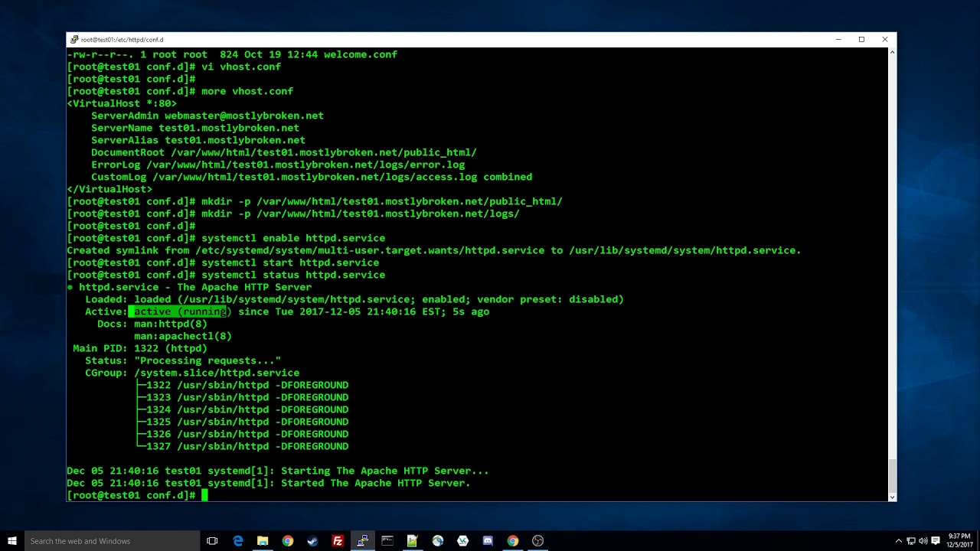Click the terminal scrollbar down arrow
Viewport: 980px width, 551px height.
tap(892, 497)
